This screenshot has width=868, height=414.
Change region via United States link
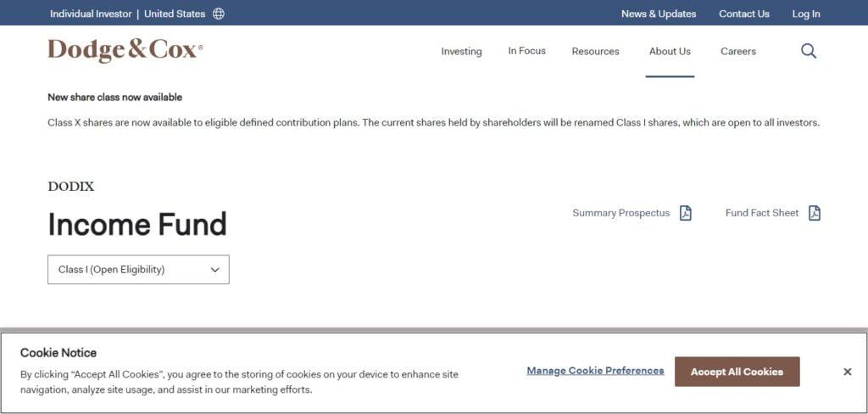175,14
